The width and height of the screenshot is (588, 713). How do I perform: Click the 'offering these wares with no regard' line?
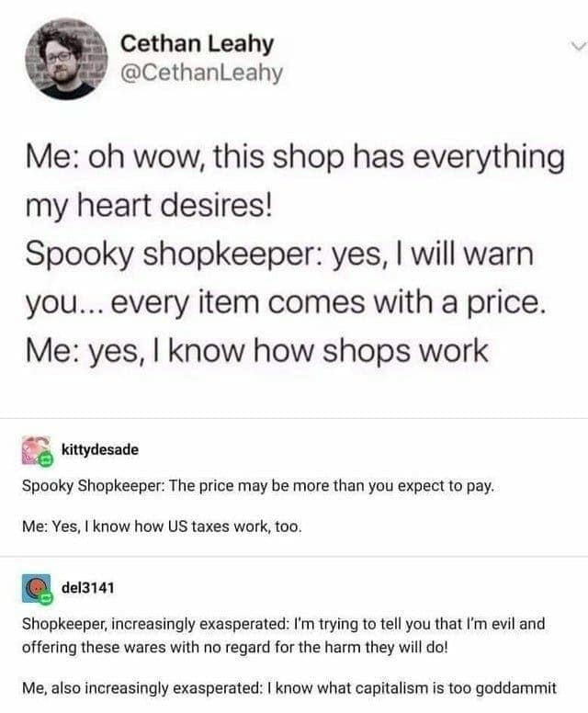[x=235, y=647]
